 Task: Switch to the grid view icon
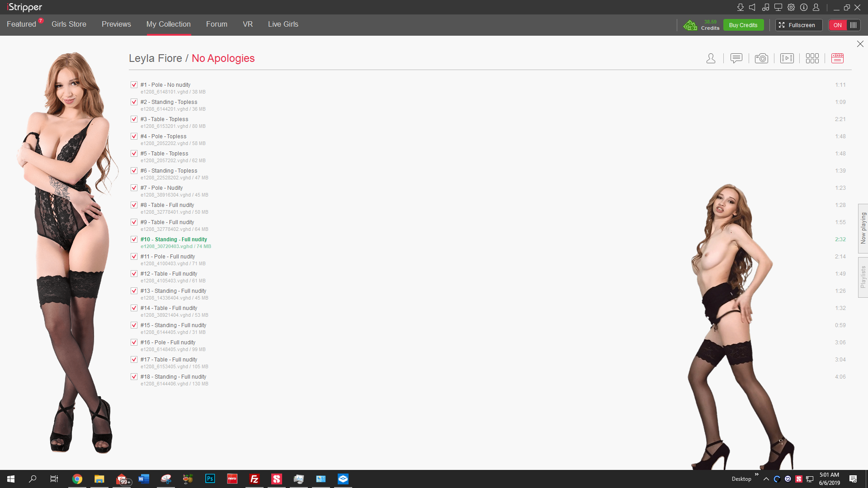coord(812,58)
